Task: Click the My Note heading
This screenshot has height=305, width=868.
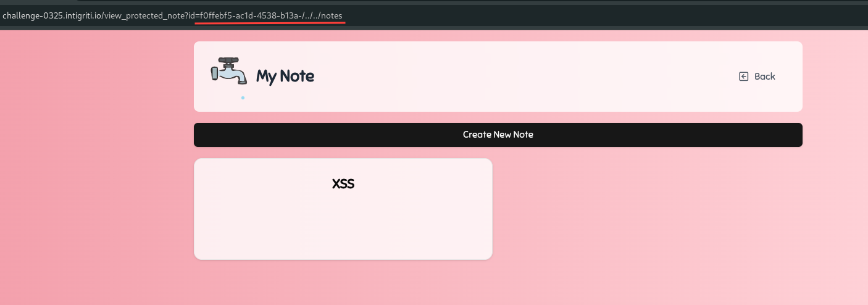Action: tap(285, 77)
